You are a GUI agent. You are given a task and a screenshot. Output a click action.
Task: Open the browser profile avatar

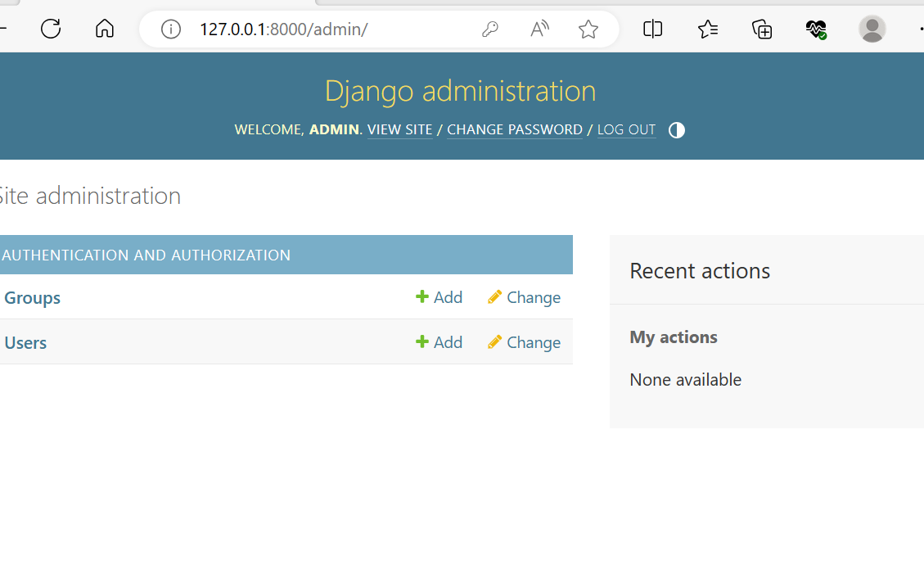(x=872, y=29)
